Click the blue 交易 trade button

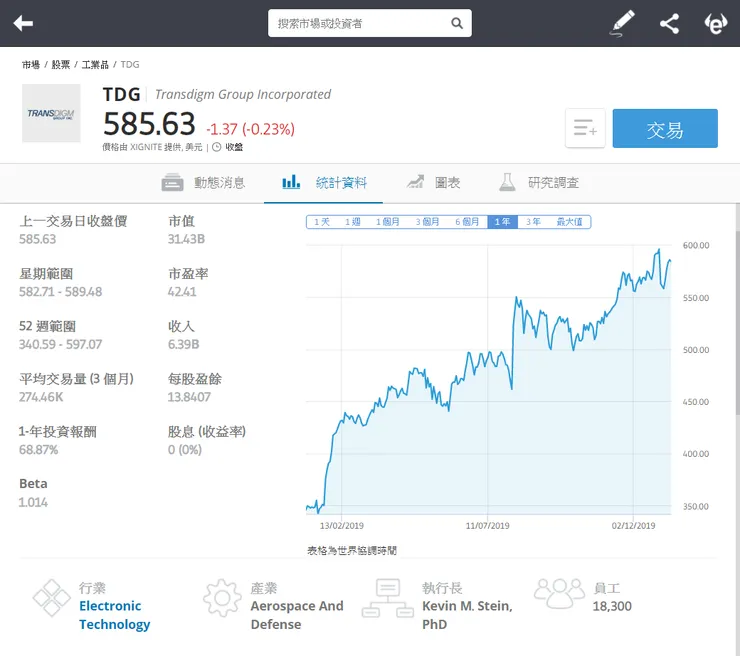click(x=664, y=128)
